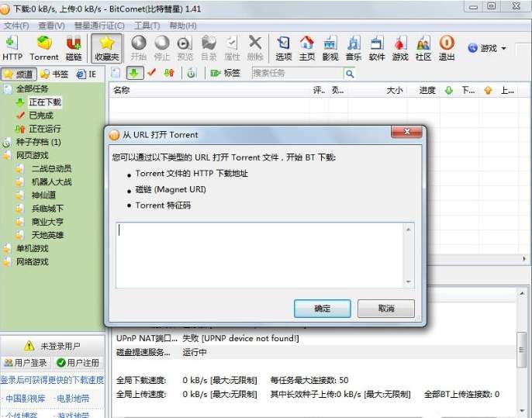Open the 软件 software icon
532x418 pixels.
coord(377,48)
